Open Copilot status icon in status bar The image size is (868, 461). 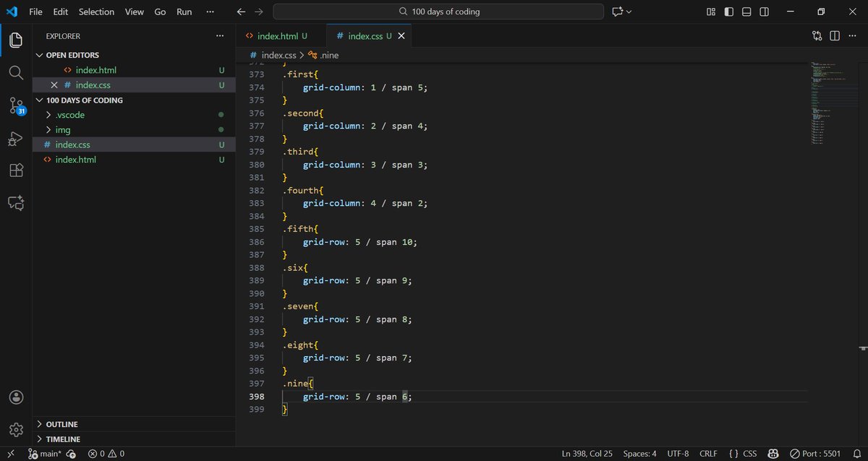pos(773,454)
